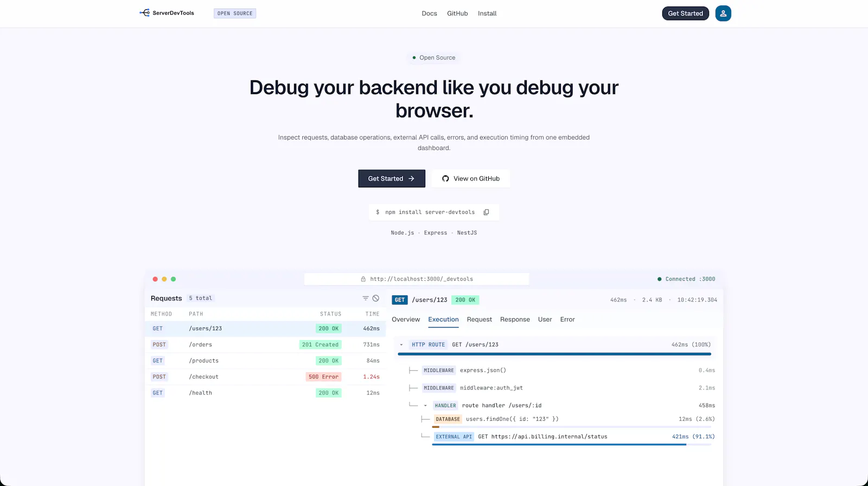Select the /checkout request row

pyautogui.click(x=265, y=377)
